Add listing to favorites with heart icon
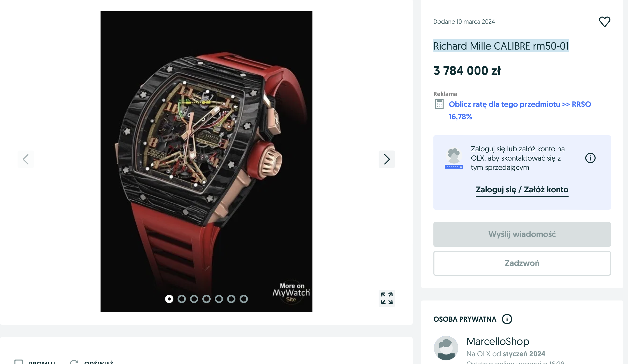 pyautogui.click(x=604, y=22)
